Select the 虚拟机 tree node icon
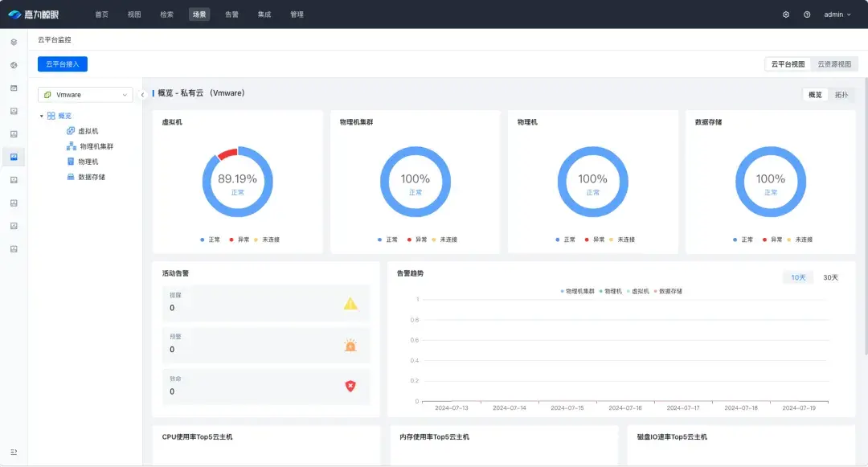Image resolution: width=868 pixels, height=467 pixels. click(x=70, y=131)
